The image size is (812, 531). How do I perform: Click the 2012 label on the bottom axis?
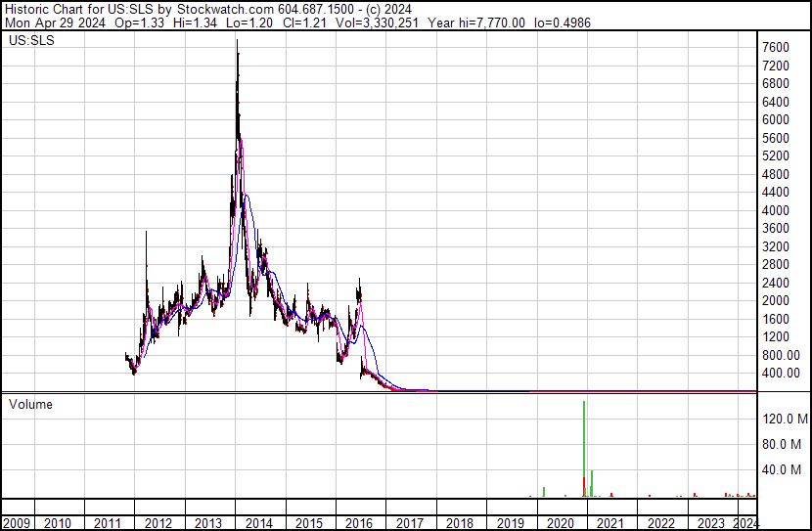click(x=158, y=523)
